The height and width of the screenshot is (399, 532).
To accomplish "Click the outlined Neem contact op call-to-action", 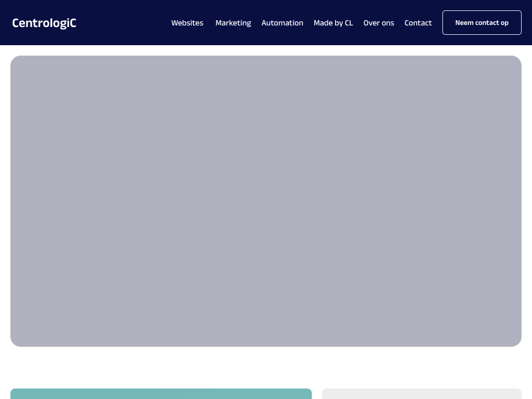I will (482, 23).
